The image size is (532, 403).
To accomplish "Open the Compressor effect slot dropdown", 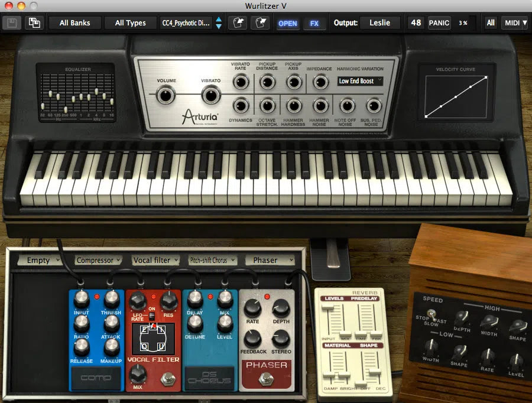I will pos(99,260).
